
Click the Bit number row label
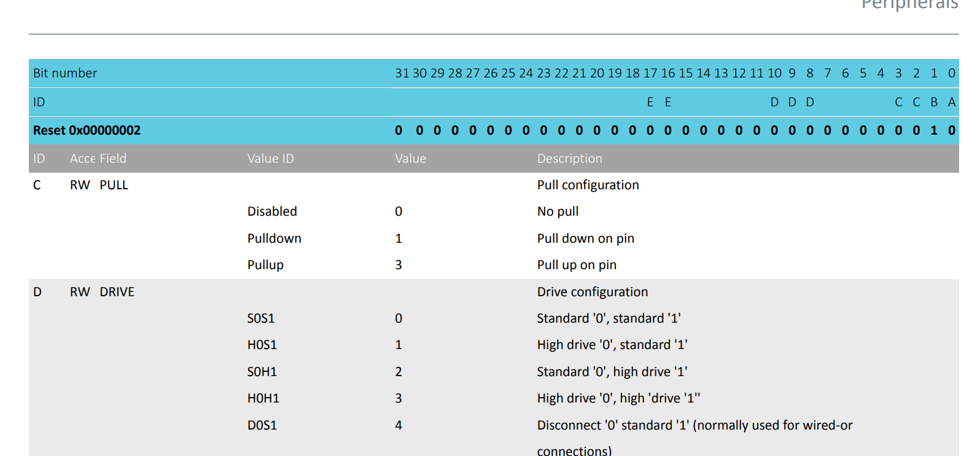point(65,73)
